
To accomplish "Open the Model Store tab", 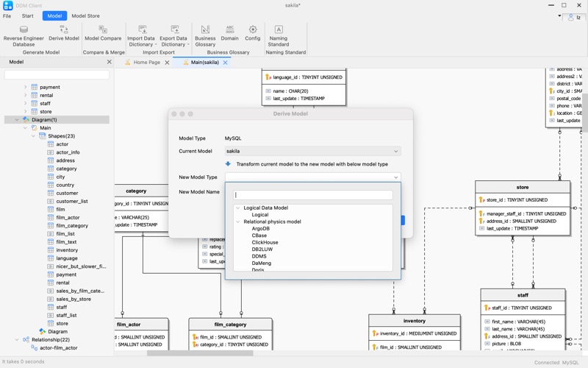I will coord(85,15).
